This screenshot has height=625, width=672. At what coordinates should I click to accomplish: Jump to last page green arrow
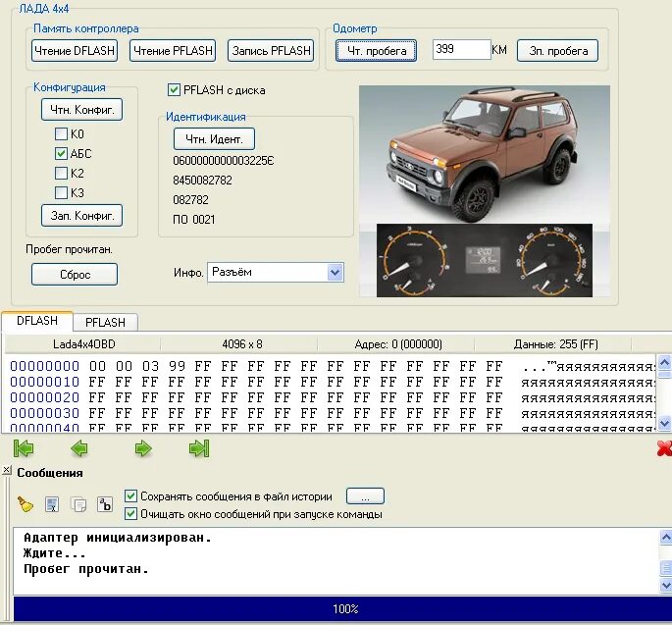(199, 448)
